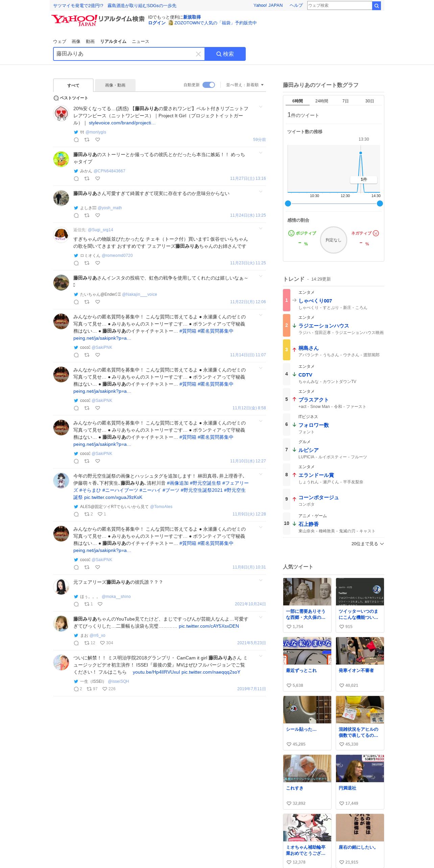Reply to the @romeomd0720 tweet
Image resolution: width=434 pixels, height=868 pixels.
76,263
